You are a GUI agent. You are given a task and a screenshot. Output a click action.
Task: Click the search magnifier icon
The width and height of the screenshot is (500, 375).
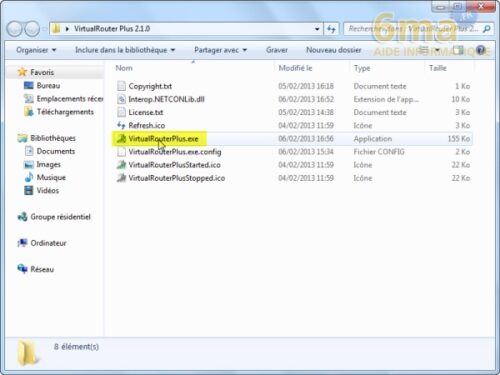point(487,29)
